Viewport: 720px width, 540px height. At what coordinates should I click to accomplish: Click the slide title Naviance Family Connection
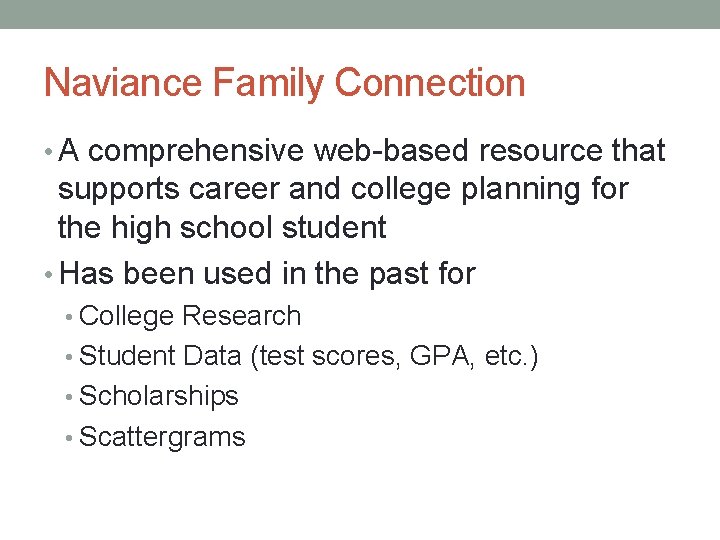284,83
